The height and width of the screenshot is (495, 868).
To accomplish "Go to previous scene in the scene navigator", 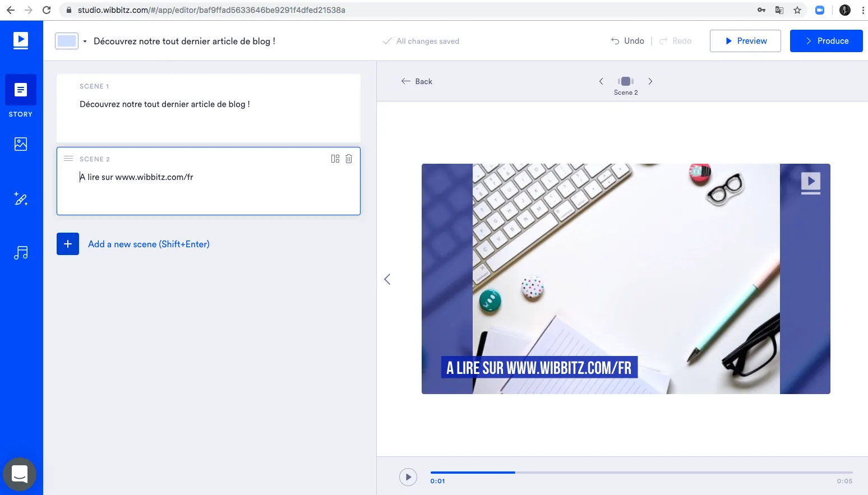I will click(601, 81).
